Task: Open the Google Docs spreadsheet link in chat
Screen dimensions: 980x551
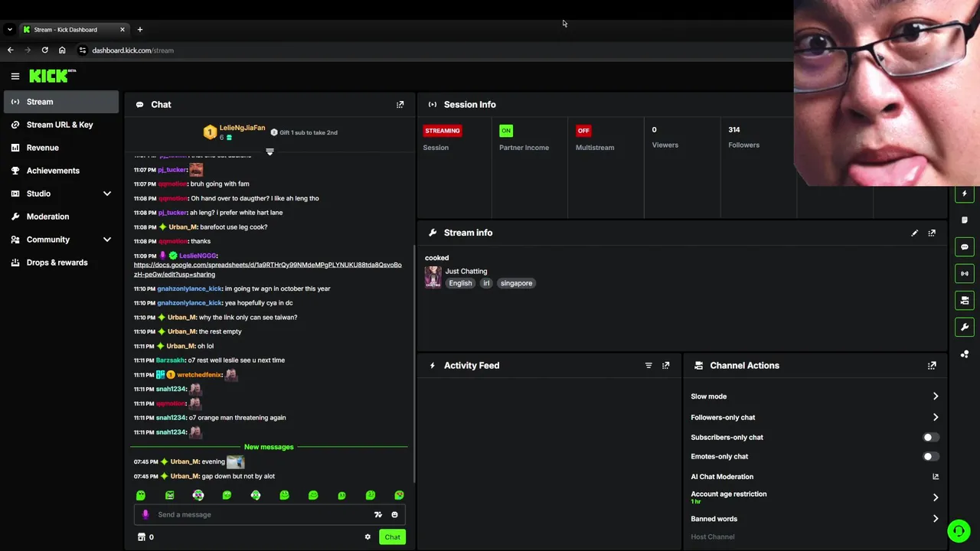Action: [x=267, y=269]
